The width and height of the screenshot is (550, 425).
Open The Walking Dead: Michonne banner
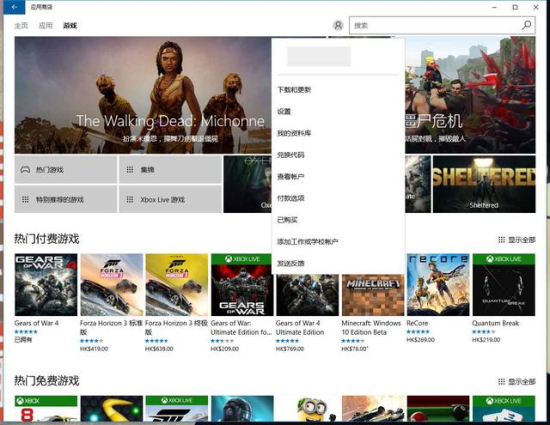(x=143, y=95)
